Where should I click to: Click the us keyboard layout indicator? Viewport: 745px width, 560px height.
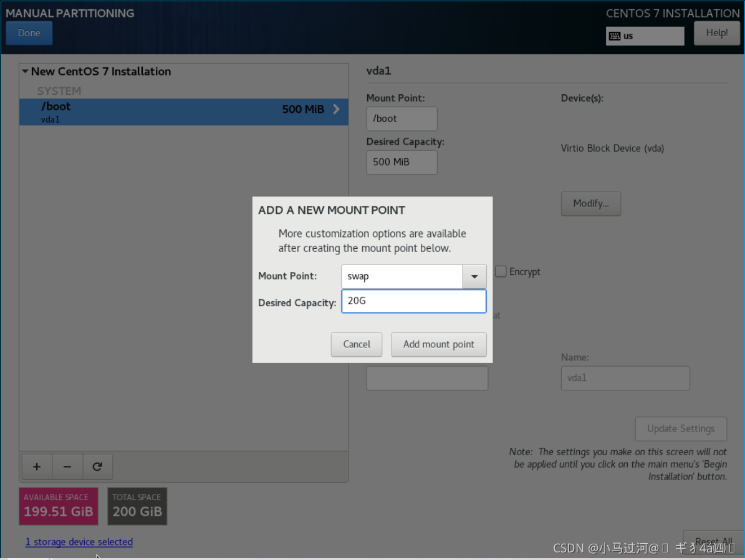[x=645, y=36]
